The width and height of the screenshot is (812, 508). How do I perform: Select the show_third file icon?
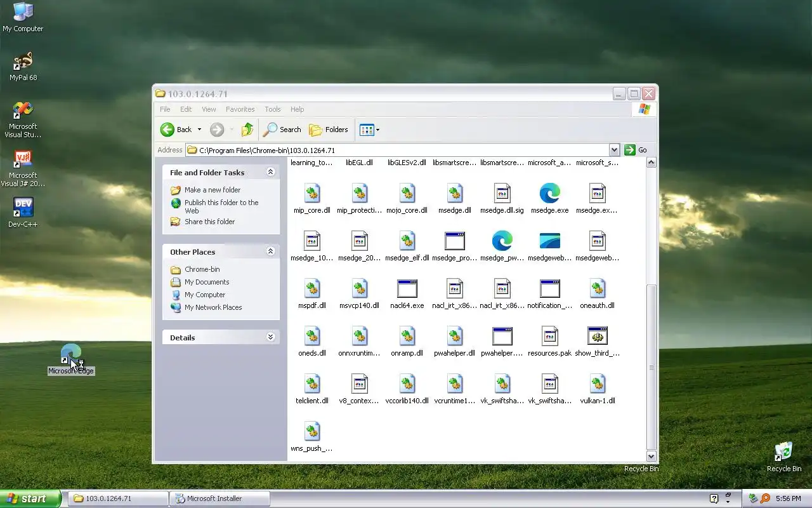597,336
